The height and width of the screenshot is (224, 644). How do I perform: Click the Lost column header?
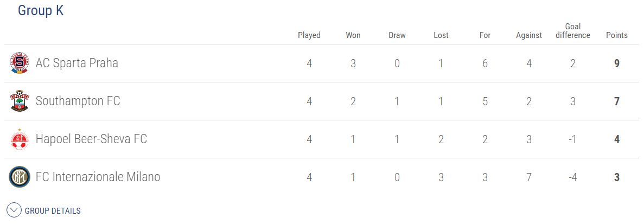(441, 35)
